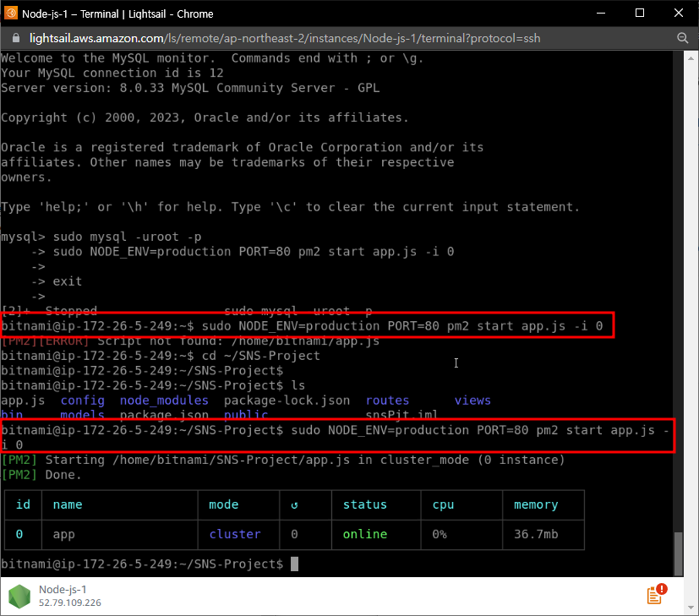Click the 'memory' column header
Viewport: 699px width, 616px height.
coord(536,504)
